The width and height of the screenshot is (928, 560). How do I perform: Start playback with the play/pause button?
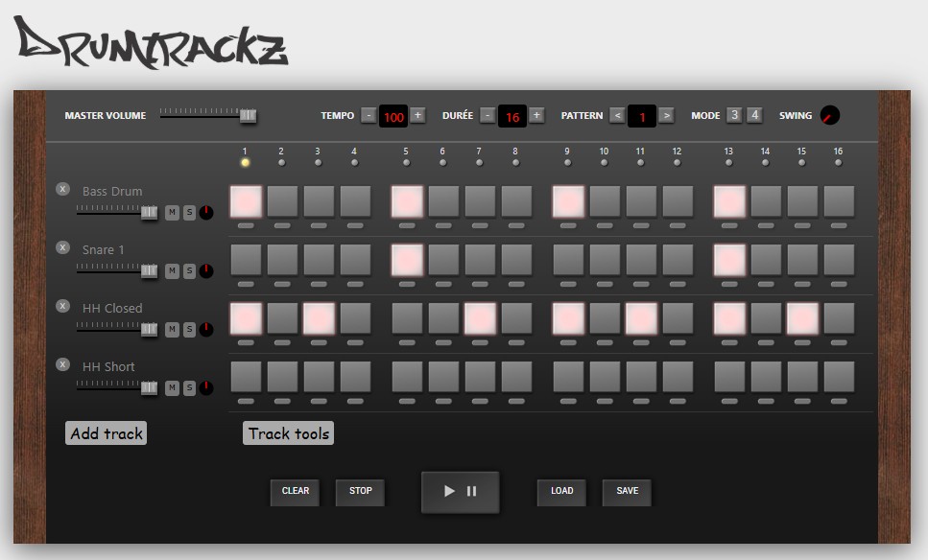(x=460, y=491)
